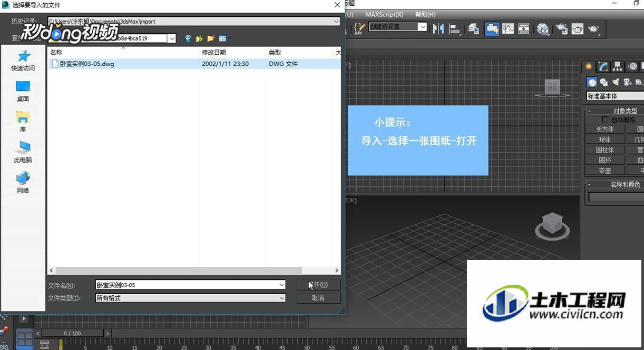Click the Render Production teapot icon
Image resolution: width=644 pixels, height=350 pixels.
point(594,28)
